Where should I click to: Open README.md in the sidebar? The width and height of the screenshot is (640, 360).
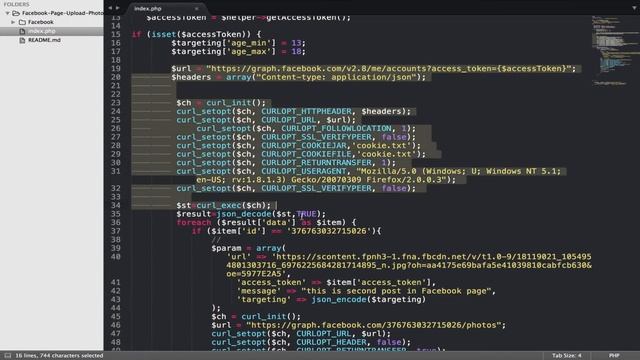point(44,40)
